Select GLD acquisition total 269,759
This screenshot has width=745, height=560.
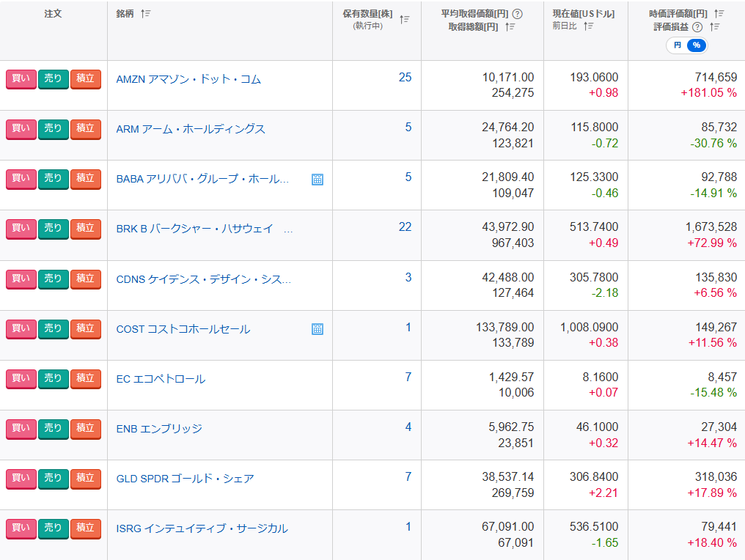coord(513,493)
